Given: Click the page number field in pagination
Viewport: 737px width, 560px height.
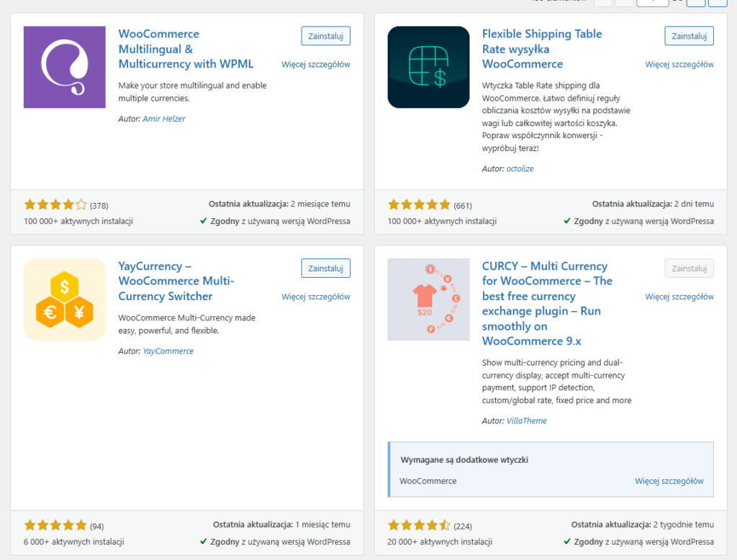Looking at the screenshot, I should coord(652,2).
